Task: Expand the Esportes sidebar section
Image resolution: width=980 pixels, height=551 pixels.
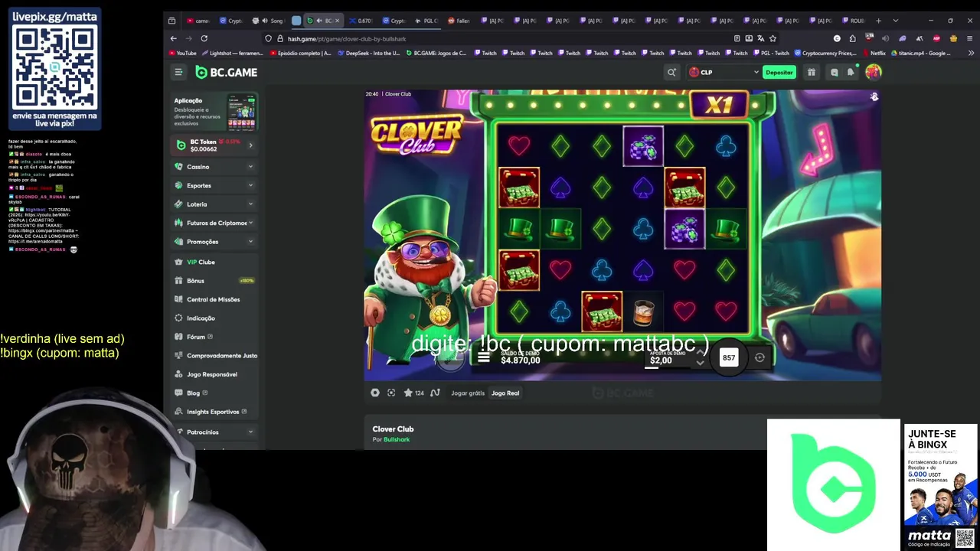Action: click(x=215, y=185)
